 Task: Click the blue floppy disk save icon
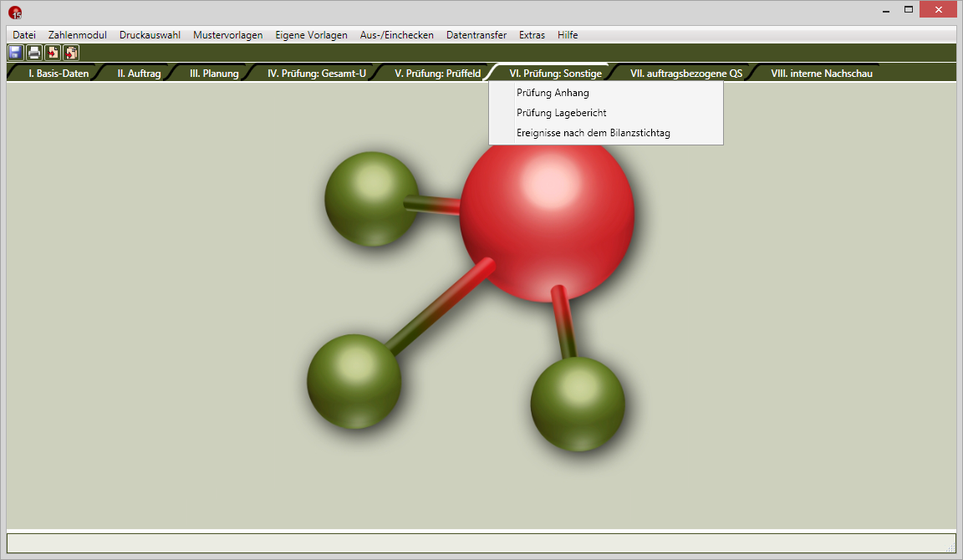coord(15,53)
